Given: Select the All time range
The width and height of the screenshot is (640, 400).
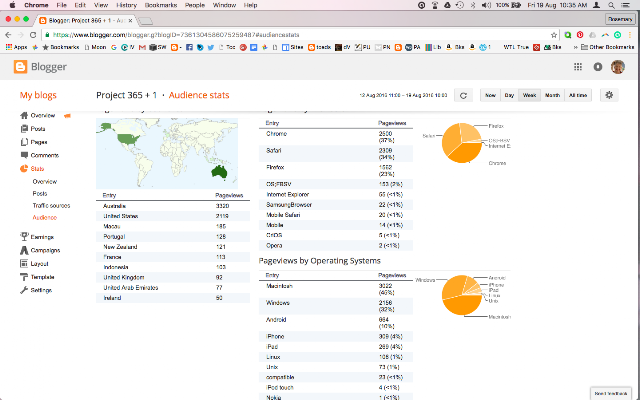Looking at the screenshot, I should point(578,95).
